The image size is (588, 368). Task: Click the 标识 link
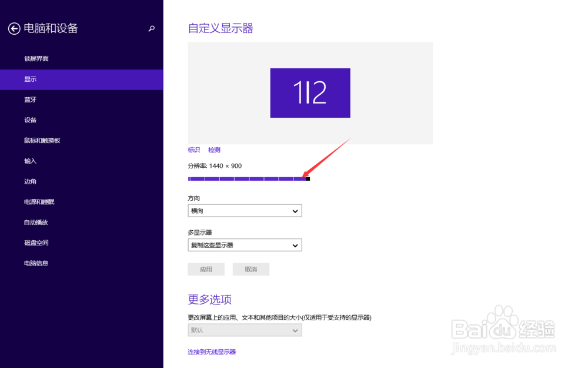(193, 150)
